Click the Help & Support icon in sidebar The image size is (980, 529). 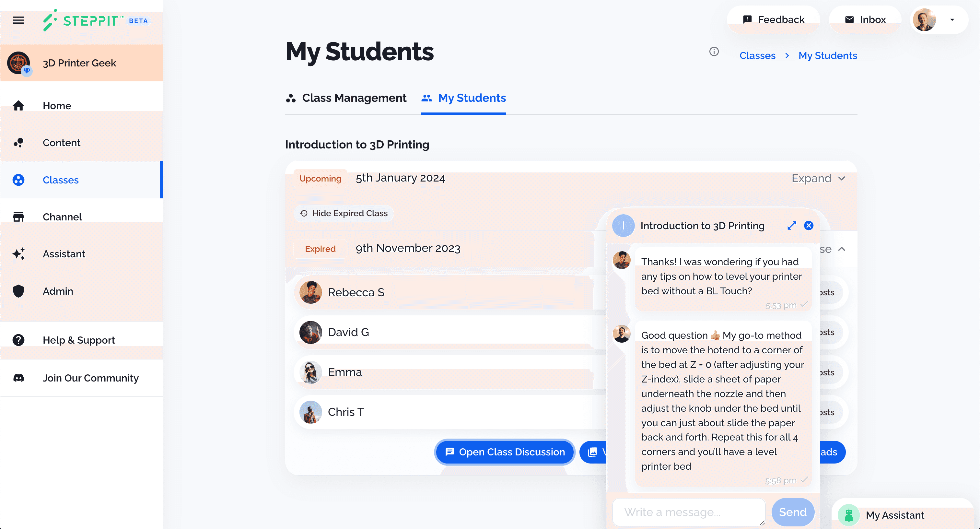(x=18, y=339)
